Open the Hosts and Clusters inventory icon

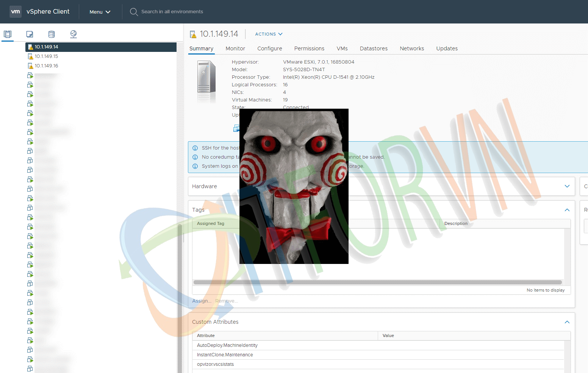tap(8, 34)
